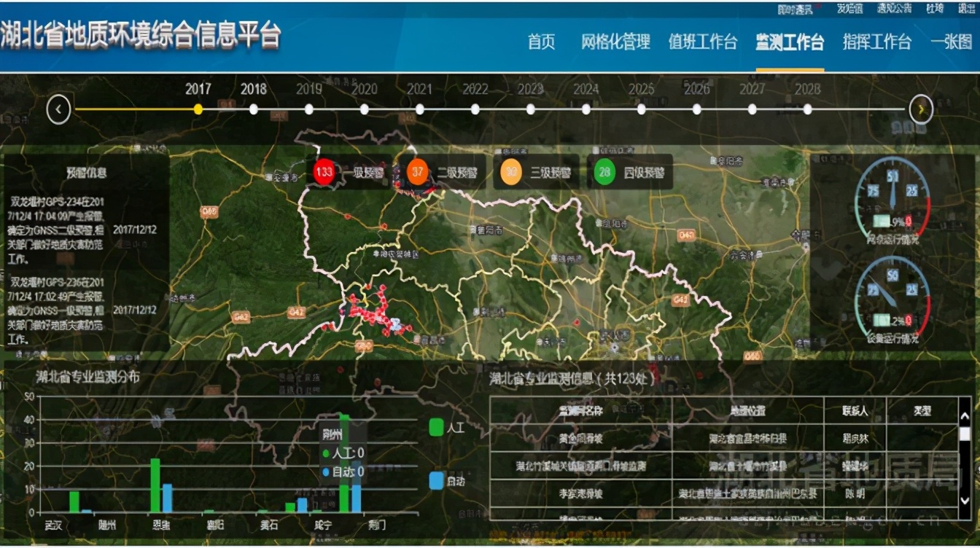Select the orange 二级预警 badge showing 37
The width and height of the screenshot is (980, 548).
pos(416,172)
